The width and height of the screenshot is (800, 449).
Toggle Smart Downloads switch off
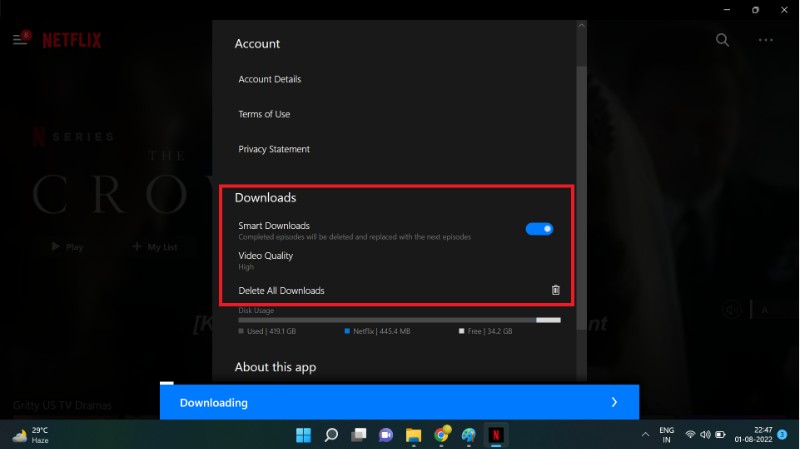coord(539,229)
